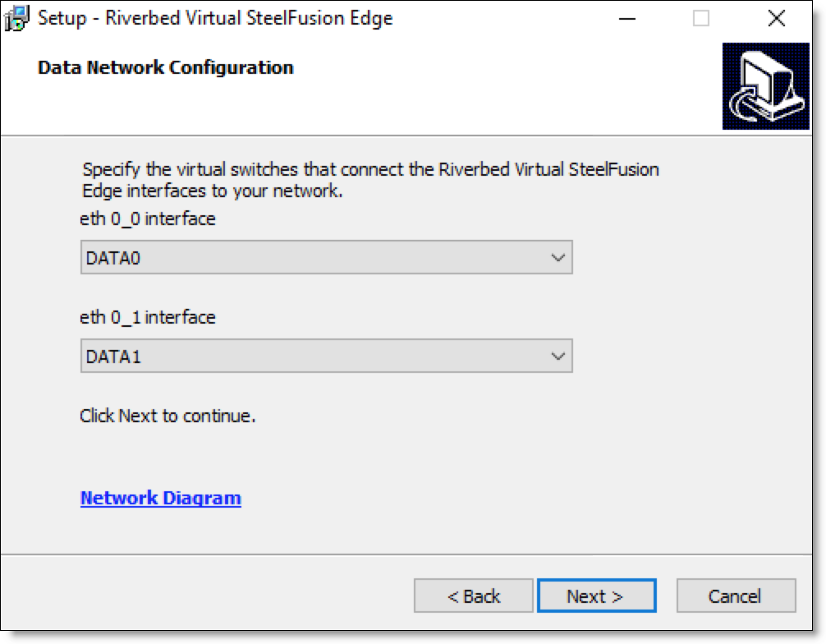Click the eth 0_0 interface label

click(x=148, y=218)
